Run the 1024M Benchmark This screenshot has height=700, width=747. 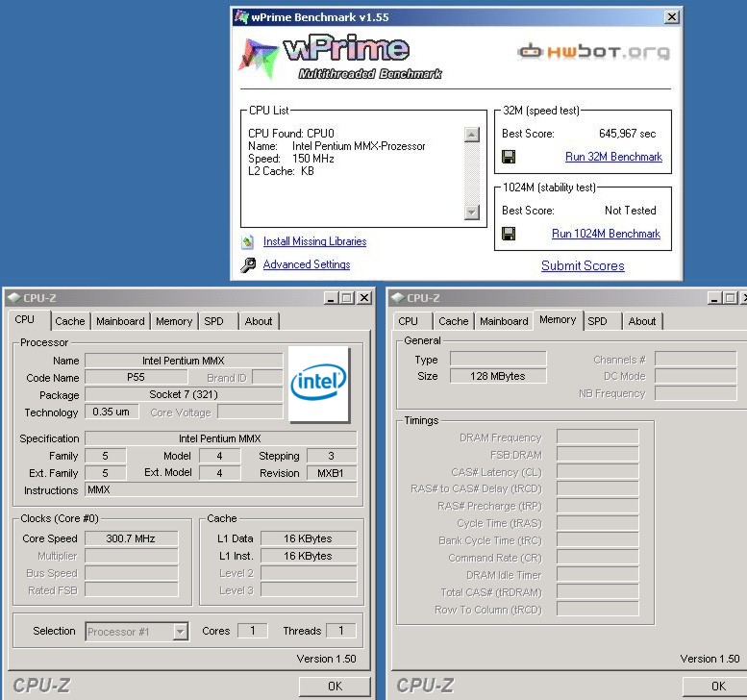point(606,234)
